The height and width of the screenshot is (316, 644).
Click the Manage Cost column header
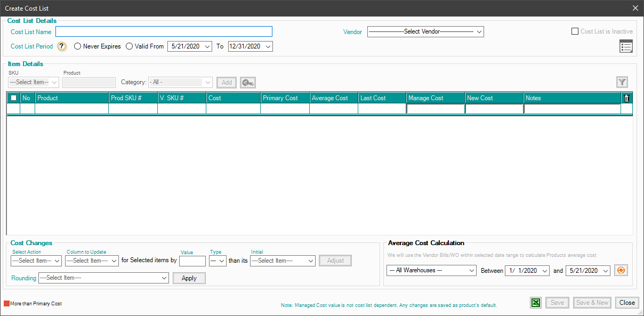point(434,98)
